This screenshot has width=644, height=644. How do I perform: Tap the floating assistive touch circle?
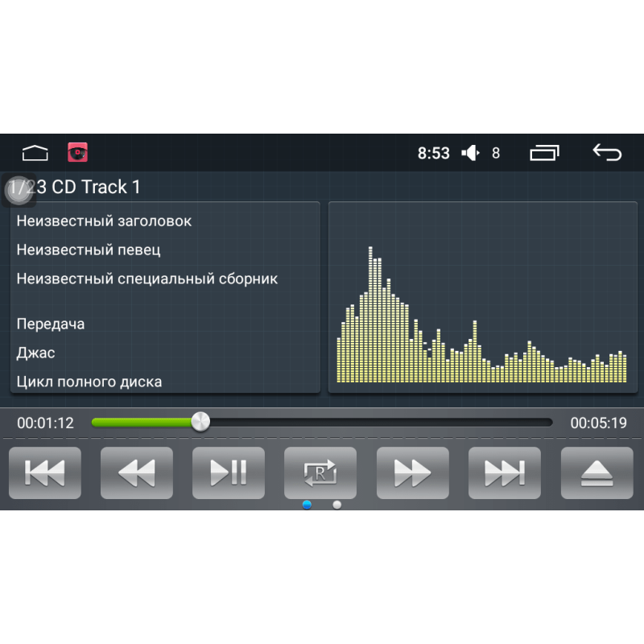click(19, 190)
